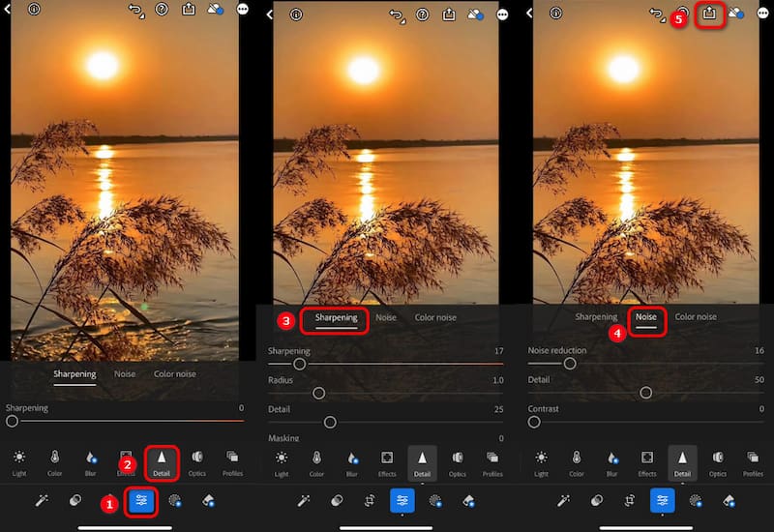Click the Radius slider handle
Image resolution: width=774 pixels, height=532 pixels.
point(318,393)
